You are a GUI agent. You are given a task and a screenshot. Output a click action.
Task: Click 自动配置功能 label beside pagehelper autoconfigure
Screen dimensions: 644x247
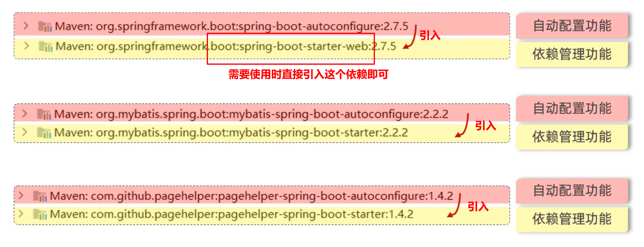pyautogui.click(x=572, y=191)
